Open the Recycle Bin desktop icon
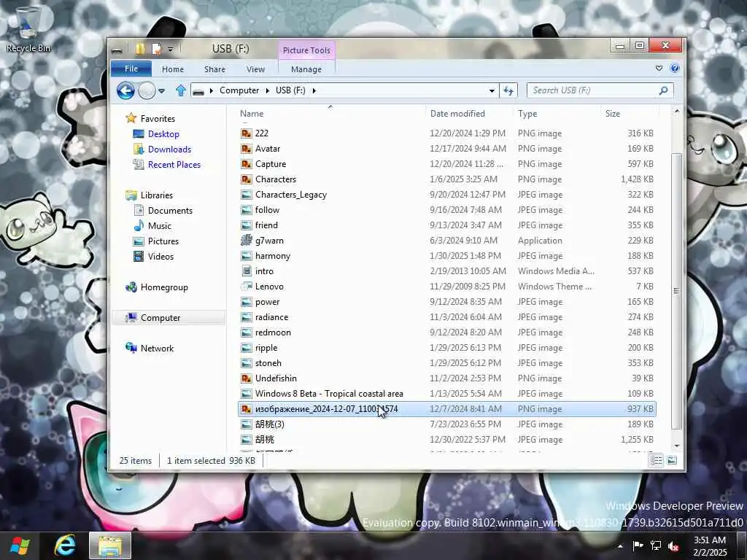The image size is (747, 560). (x=28, y=29)
